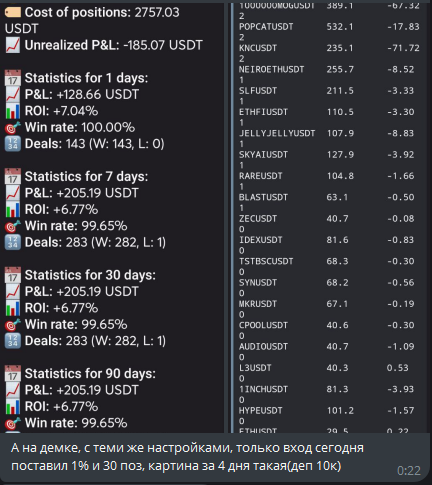The width and height of the screenshot is (432, 485).
Task: Click the Russian caption text under the images
Action: tap(187, 457)
